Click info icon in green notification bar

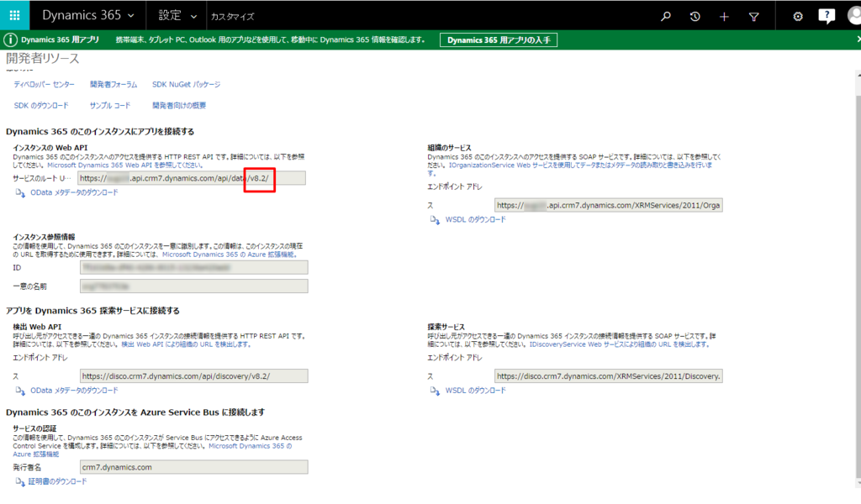tap(10, 39)
